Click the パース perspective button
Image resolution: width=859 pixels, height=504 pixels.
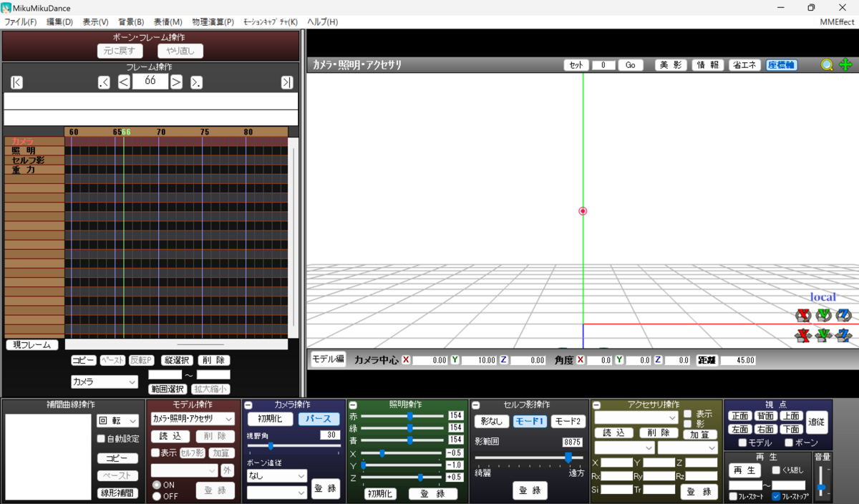point(319,419)
